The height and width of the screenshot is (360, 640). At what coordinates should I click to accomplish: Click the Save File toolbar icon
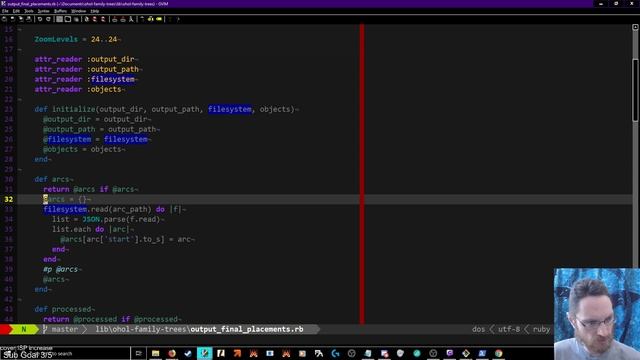[12, 19]
